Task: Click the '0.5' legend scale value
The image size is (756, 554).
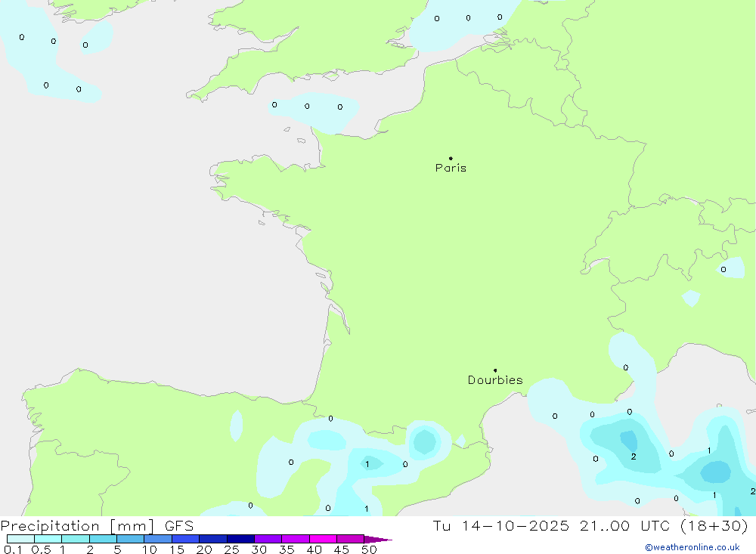Action: (x=41, y=549)
